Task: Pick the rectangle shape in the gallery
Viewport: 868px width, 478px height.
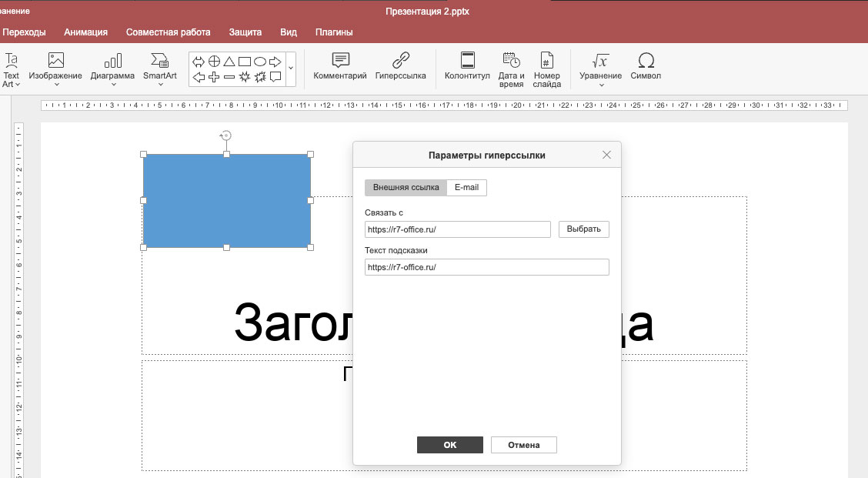Action: [245, 62]
